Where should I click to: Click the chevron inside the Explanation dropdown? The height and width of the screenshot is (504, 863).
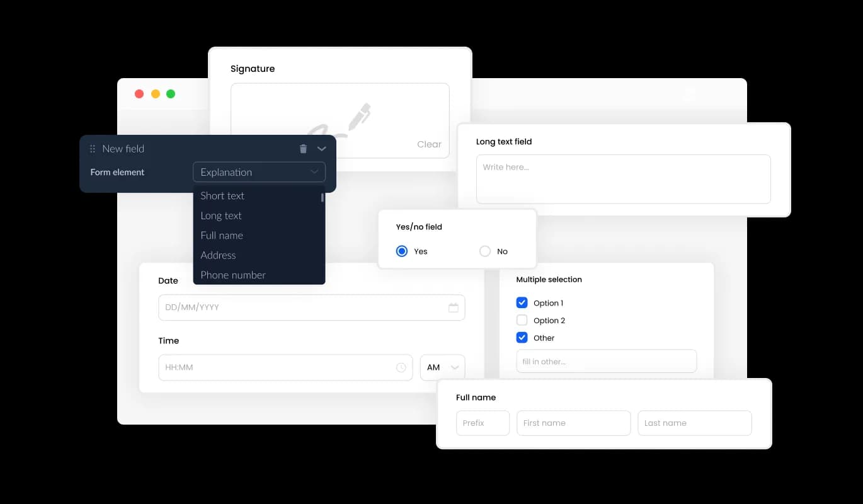(314, 171)
